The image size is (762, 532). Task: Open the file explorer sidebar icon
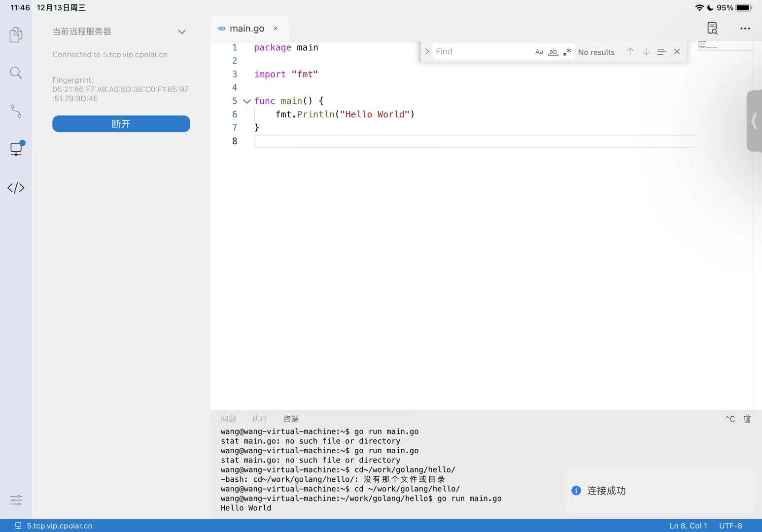pos(16,34)
